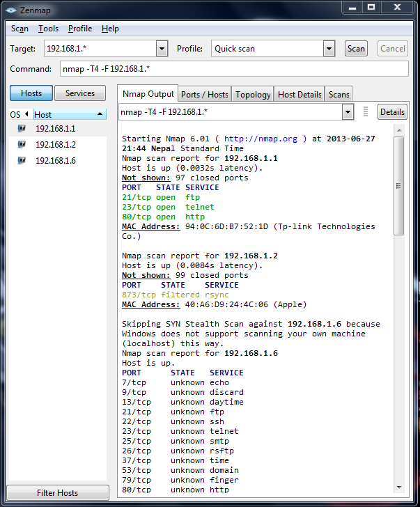The width and height of the screenshot is (420, 507).
Task: Click the scrollbar down arrow
Action: 399,487
